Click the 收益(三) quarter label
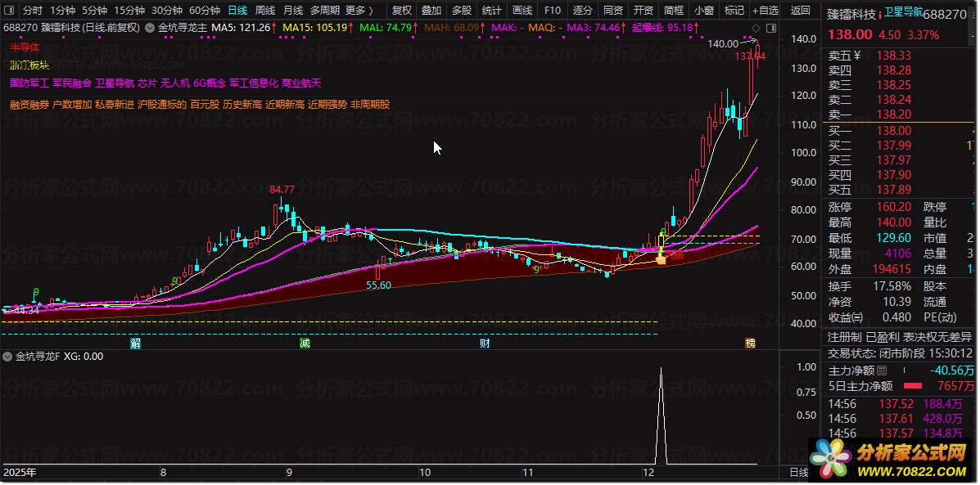Image resolution: width=980 pixels, height=485 pixels. coord(846,317)
